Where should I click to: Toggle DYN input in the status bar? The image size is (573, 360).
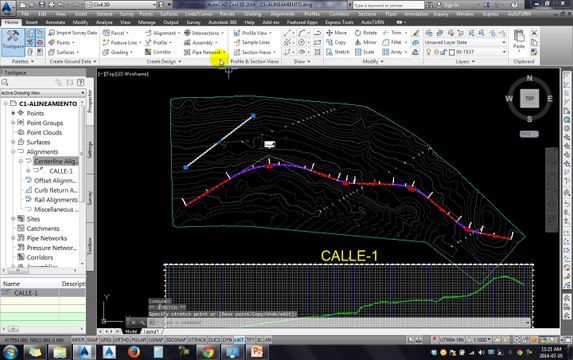227,340
